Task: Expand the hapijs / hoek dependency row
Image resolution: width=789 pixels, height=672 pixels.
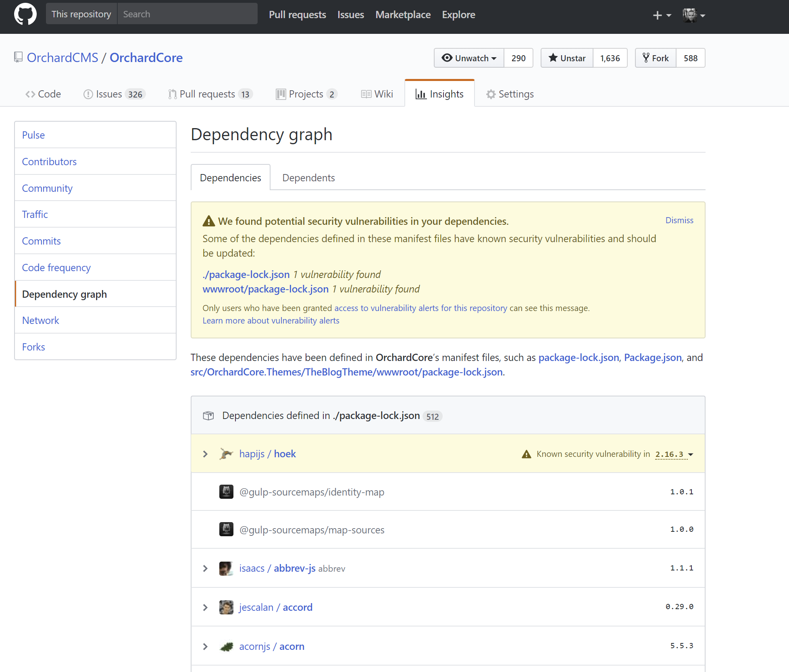Action: pos(205,454)
